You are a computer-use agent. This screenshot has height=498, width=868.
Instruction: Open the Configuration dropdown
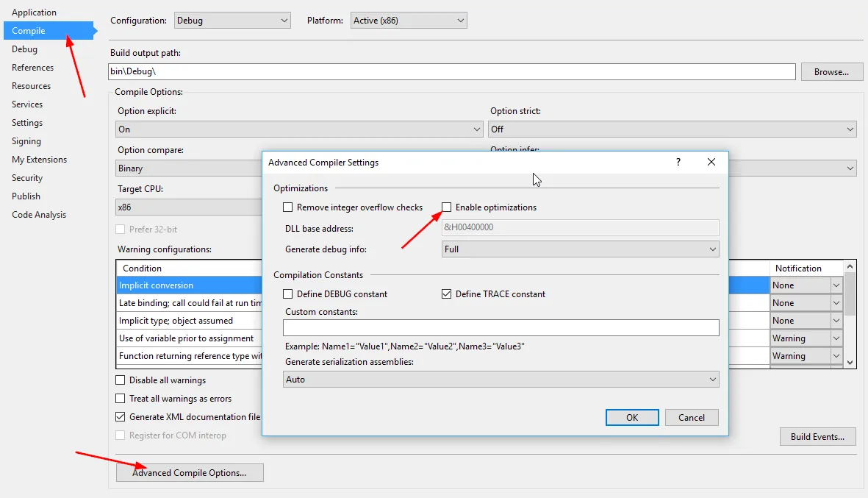[232, 21]
